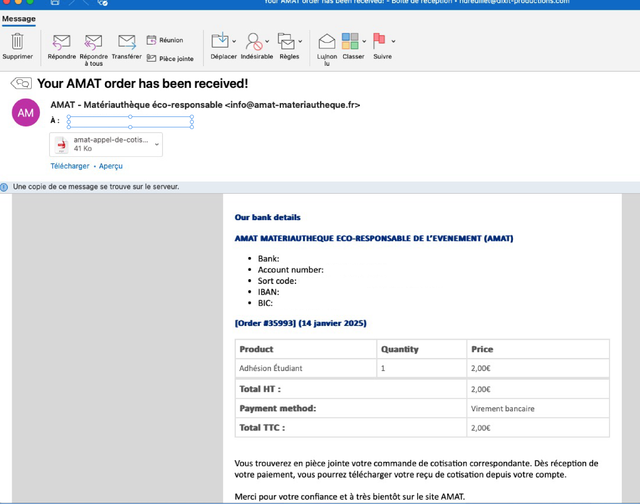Expand the Déplacer dropdown arrow
The height and width of the screenshot is (504, 640).
click(x=234, y=41)
